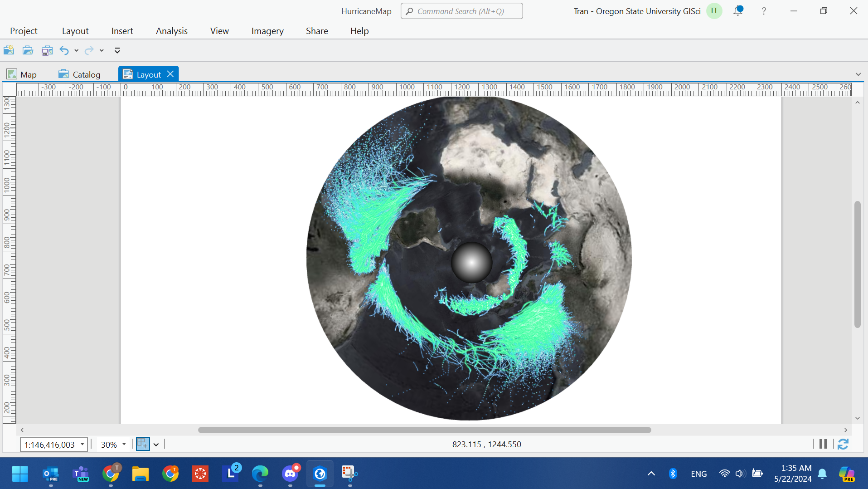
Task: Open the notifications bell
Action: [x=738, y=11]
